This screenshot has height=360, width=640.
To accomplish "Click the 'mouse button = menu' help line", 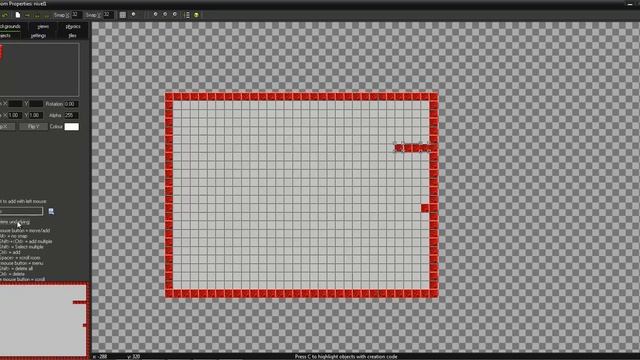I will pos(22,263).
